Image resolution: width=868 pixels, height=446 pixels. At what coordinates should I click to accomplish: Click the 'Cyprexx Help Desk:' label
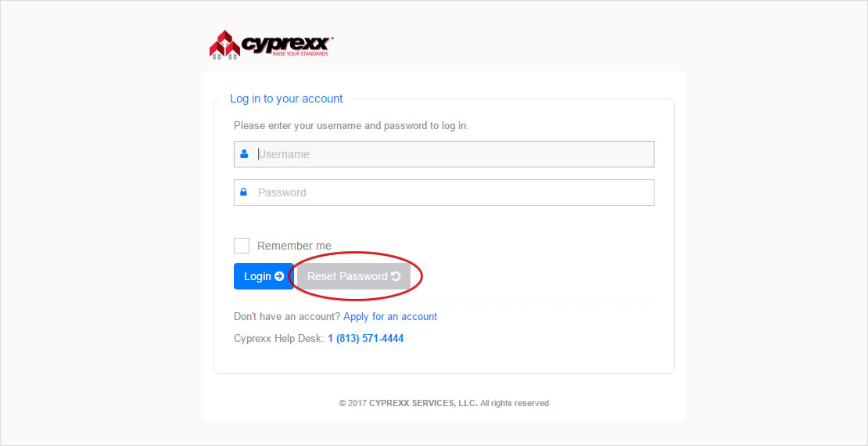[x=278, y=339]
